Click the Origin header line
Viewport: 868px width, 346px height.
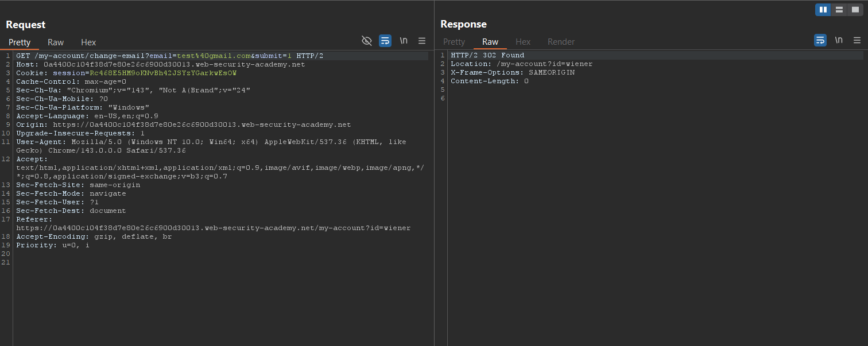[184, 125]
